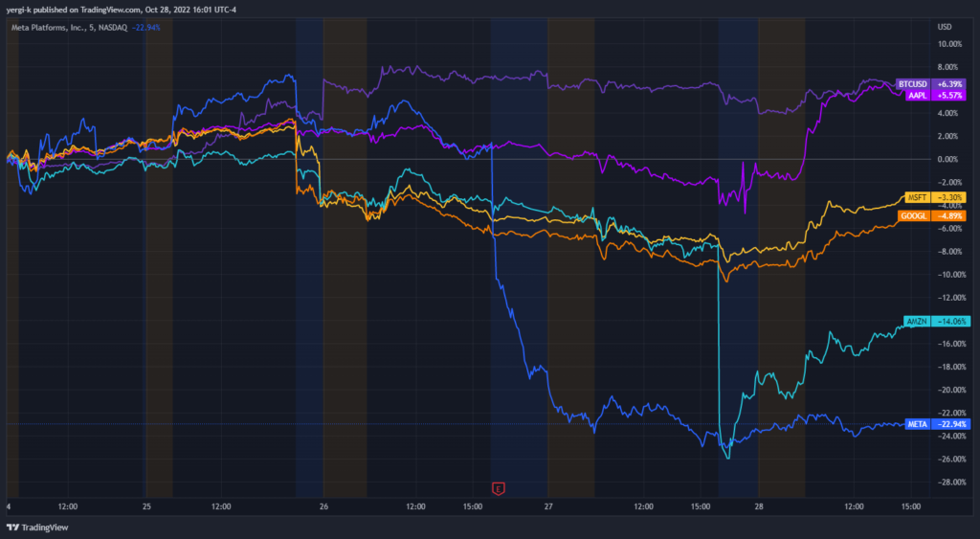Select the META price label
The height and width of the screenshot is (539, 980).
coord(918,424)
